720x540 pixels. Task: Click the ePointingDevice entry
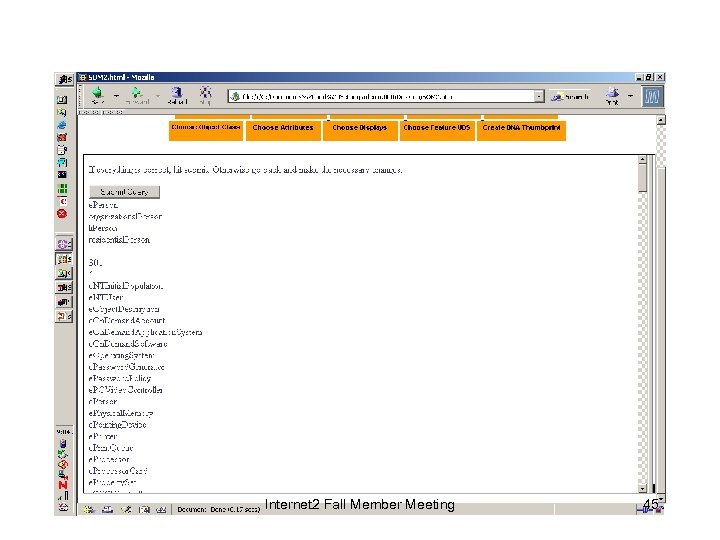tap(118, 424)
